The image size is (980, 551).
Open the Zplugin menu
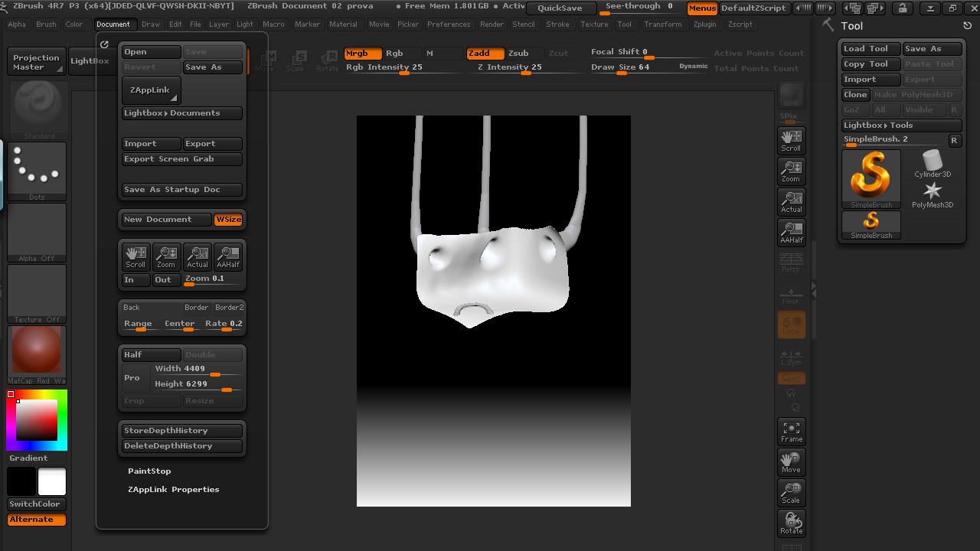(x=704, y=24)
